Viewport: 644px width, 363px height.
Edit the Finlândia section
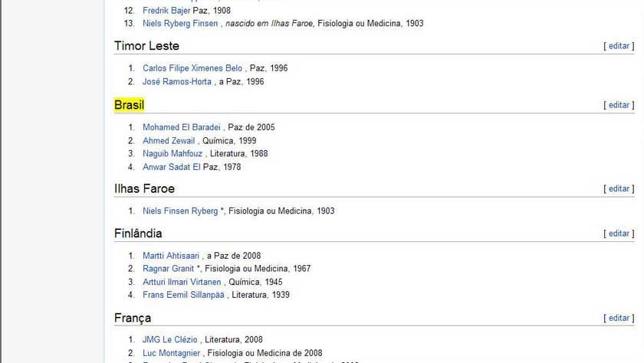click(619, 234)
